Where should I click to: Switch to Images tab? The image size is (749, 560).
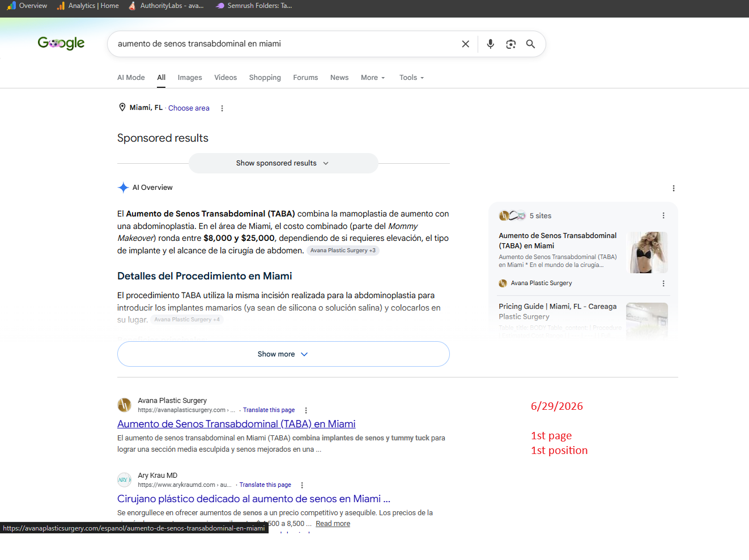(190, 78)
